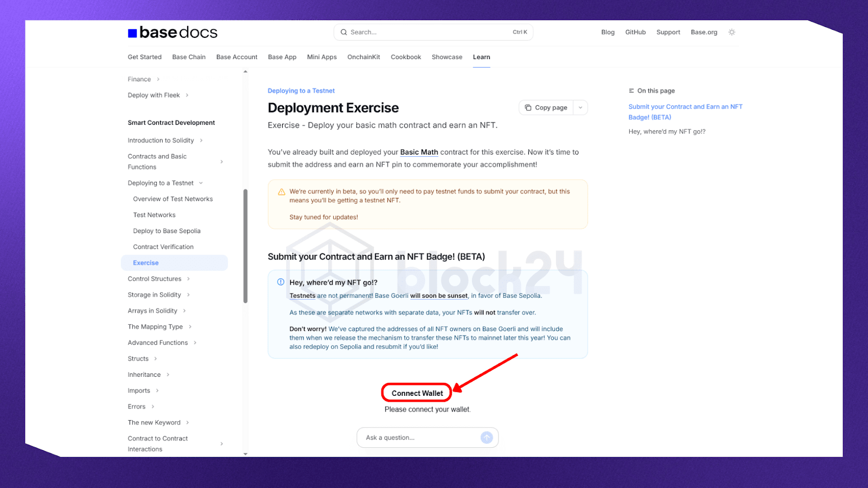Switch to the Cookbook tab

pyautogui.click(x=406, y=57)
